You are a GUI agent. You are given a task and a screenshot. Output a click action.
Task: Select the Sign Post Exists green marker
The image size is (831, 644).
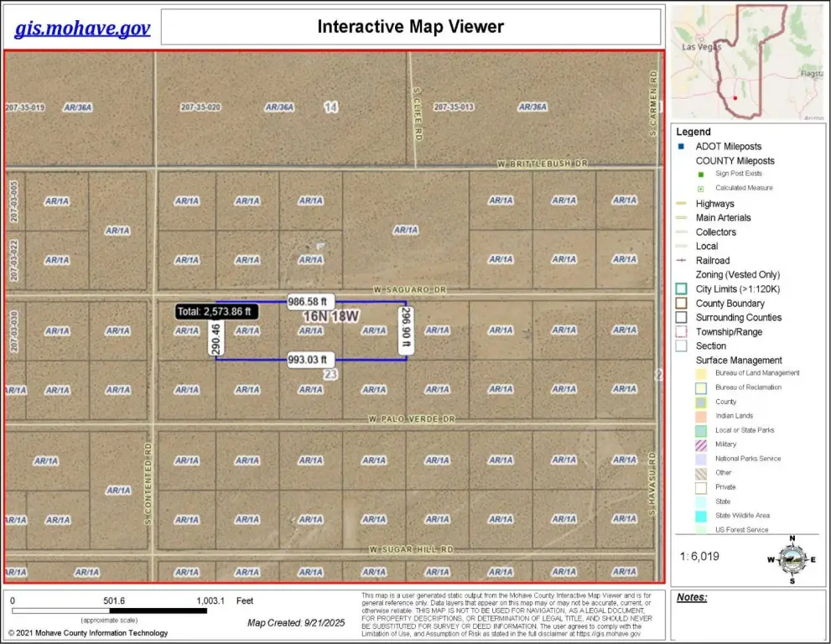(x=701, y=174)
